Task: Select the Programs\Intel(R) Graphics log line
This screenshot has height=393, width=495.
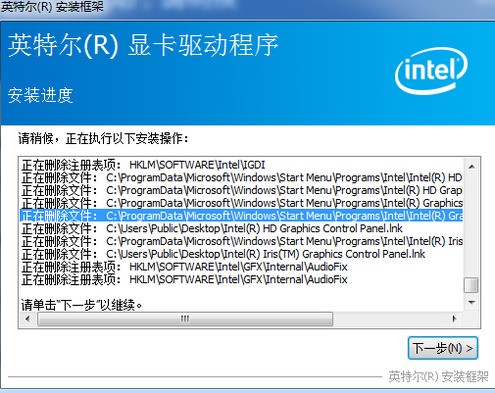Action: tap(242, 203)
